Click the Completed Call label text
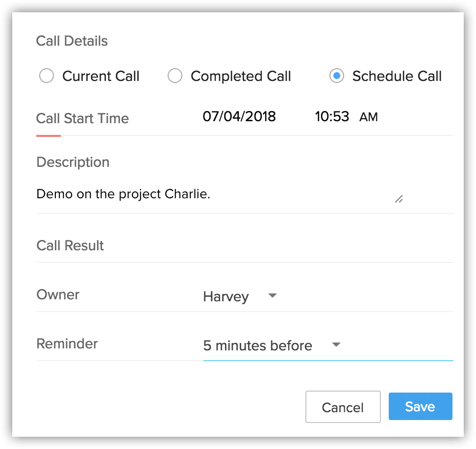476x449 pixels. (x=241, y=77)
